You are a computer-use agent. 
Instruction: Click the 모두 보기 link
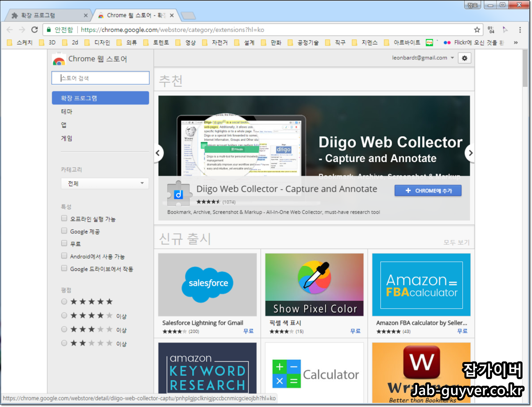(456, 243)
